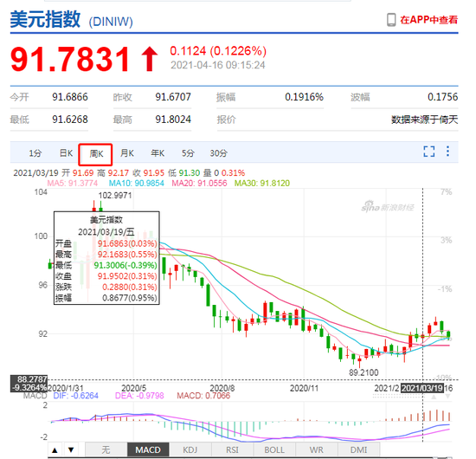Switch chart to 5分 view
This screenshot has width=476, height=459.
pos(188,153)
